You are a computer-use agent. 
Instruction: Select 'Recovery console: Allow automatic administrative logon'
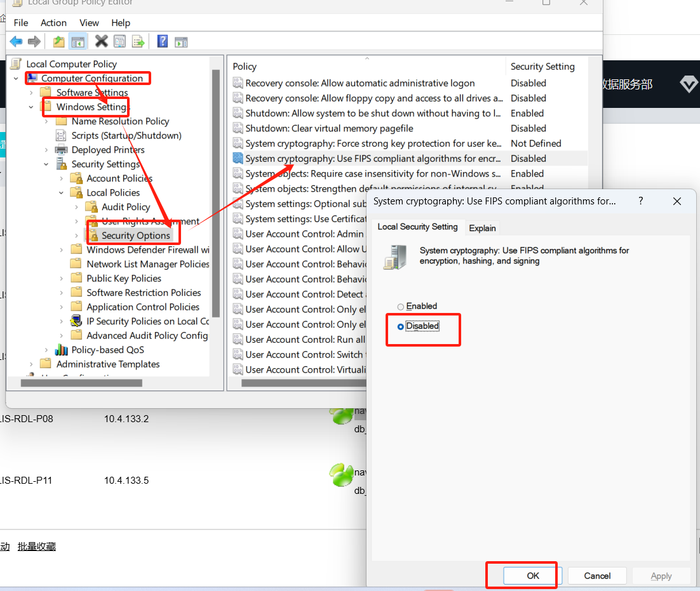[360, 83]
